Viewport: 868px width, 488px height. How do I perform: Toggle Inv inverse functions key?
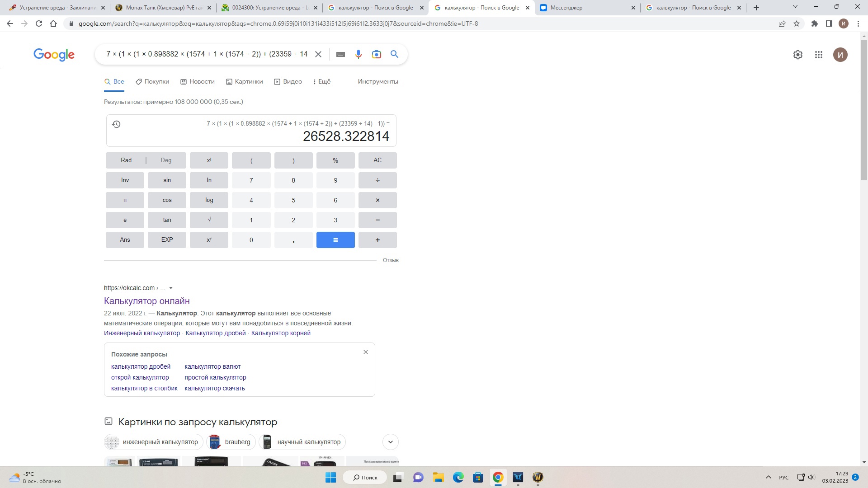click(x=125, y=180)
